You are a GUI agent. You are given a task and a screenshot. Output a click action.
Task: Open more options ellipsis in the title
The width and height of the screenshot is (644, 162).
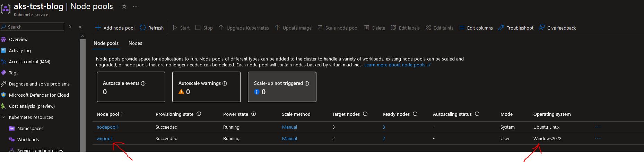(x=135, y=7)
